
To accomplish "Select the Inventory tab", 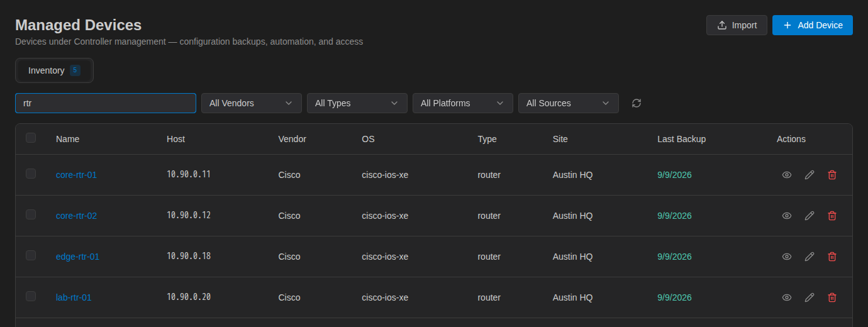I will (54, 70).
